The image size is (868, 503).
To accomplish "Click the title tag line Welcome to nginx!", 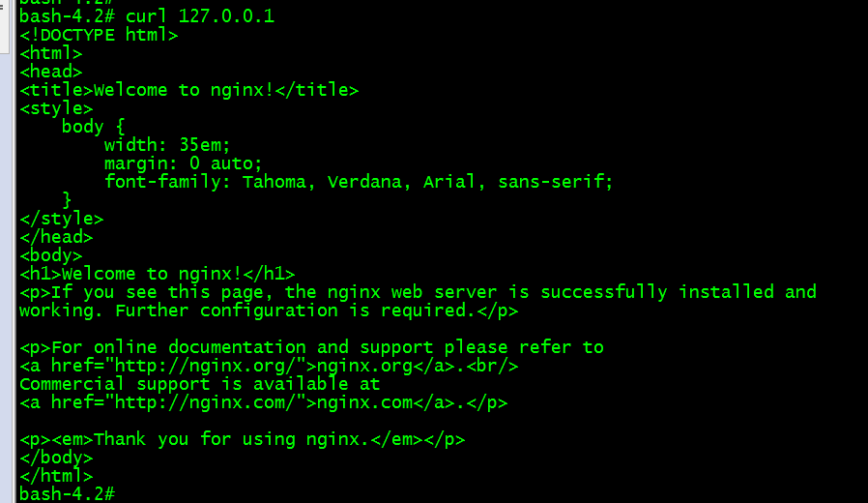I will coord(189,90).
